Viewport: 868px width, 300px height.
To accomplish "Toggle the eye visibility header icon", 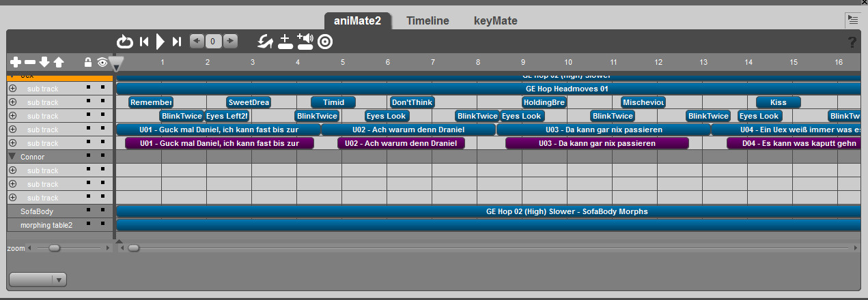I will [x=102, y=62].
